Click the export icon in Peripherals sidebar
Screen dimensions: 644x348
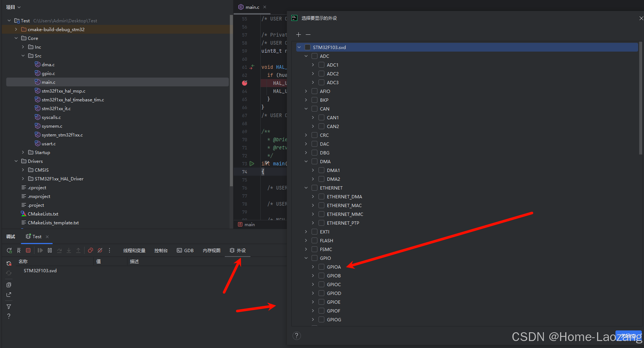point(9,295)
